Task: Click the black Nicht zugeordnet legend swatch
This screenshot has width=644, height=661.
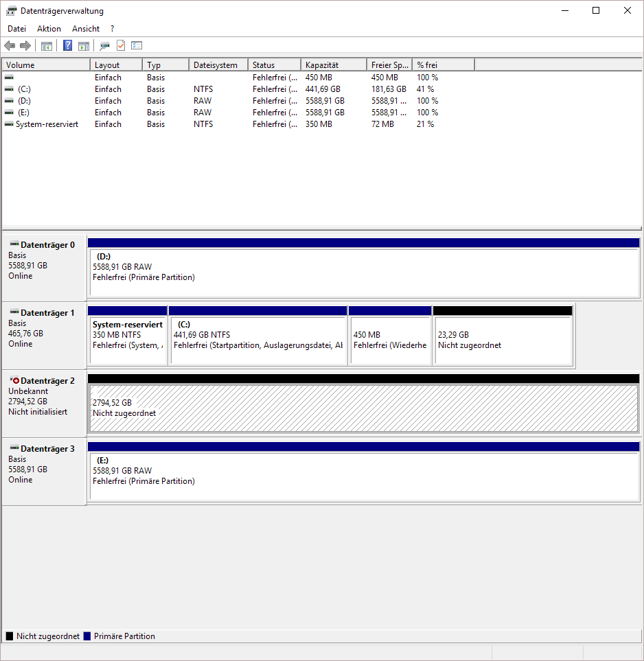Action: point(10,636)
